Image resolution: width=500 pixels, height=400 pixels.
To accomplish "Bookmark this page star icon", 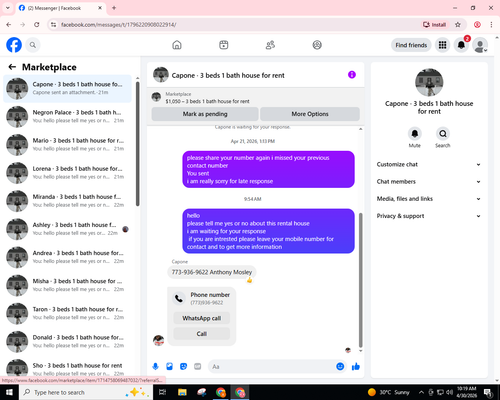I will (x=458, y=24).
